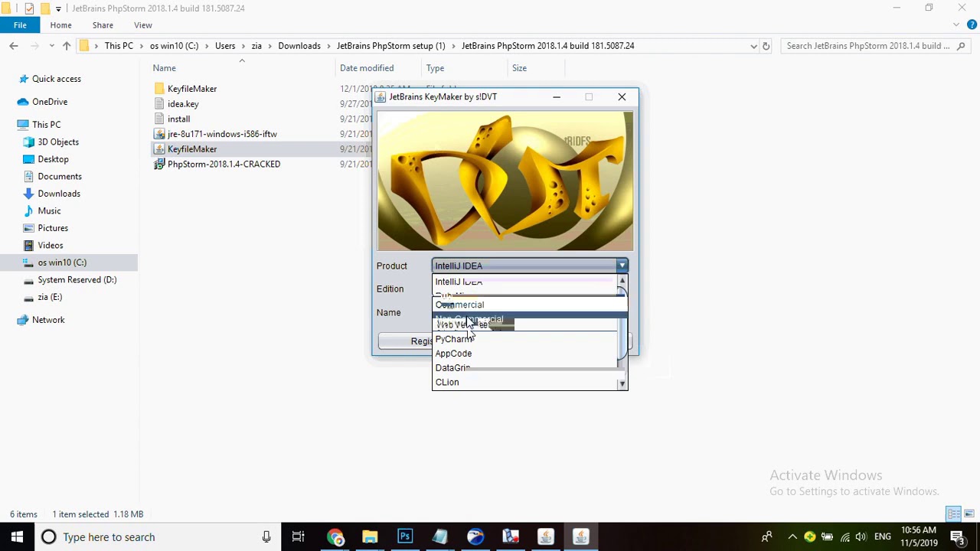Open the View ribbon tab
The height and width of the screenshot is (551, 980).
(x=142, y=25)
